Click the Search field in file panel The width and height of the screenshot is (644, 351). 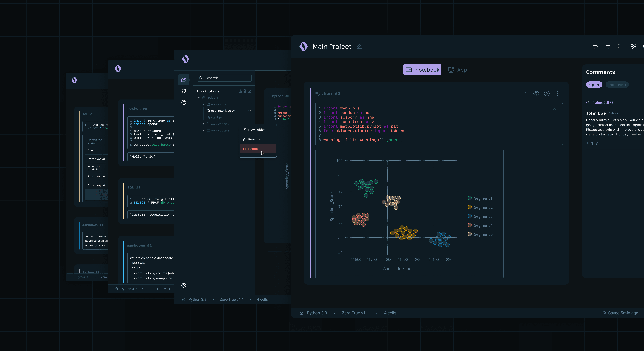coord(224,78)
